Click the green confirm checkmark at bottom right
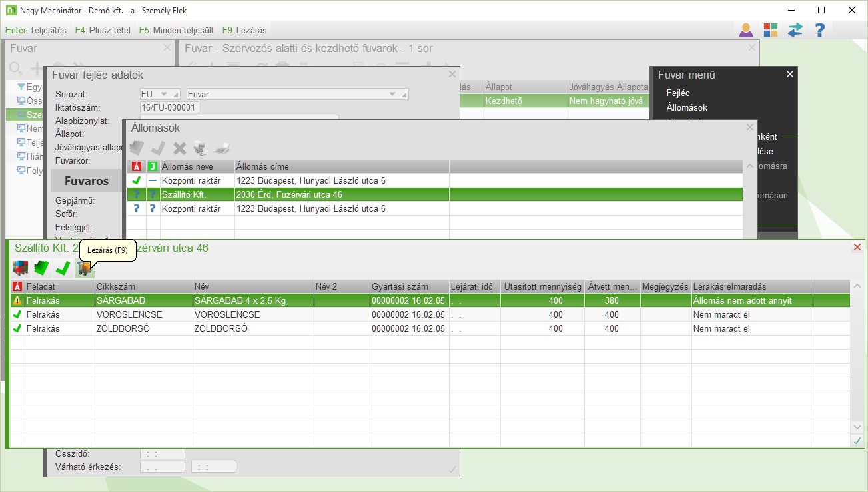The image size is (868, 492). point(857,441)
